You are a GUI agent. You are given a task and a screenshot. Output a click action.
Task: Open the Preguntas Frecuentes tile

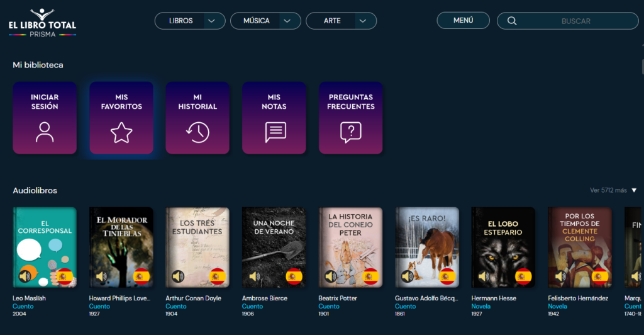[x=351, y=118]
